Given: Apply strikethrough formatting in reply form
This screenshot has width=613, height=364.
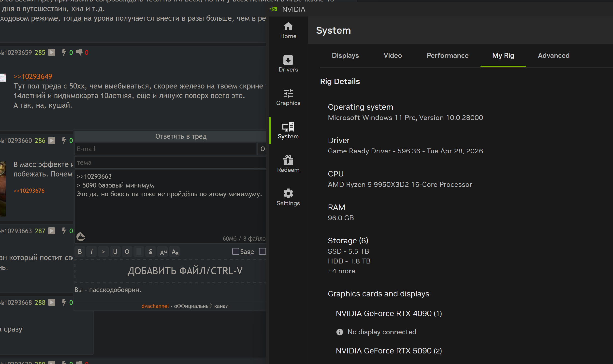Looking at the screenshot, I should coord(151,252).
